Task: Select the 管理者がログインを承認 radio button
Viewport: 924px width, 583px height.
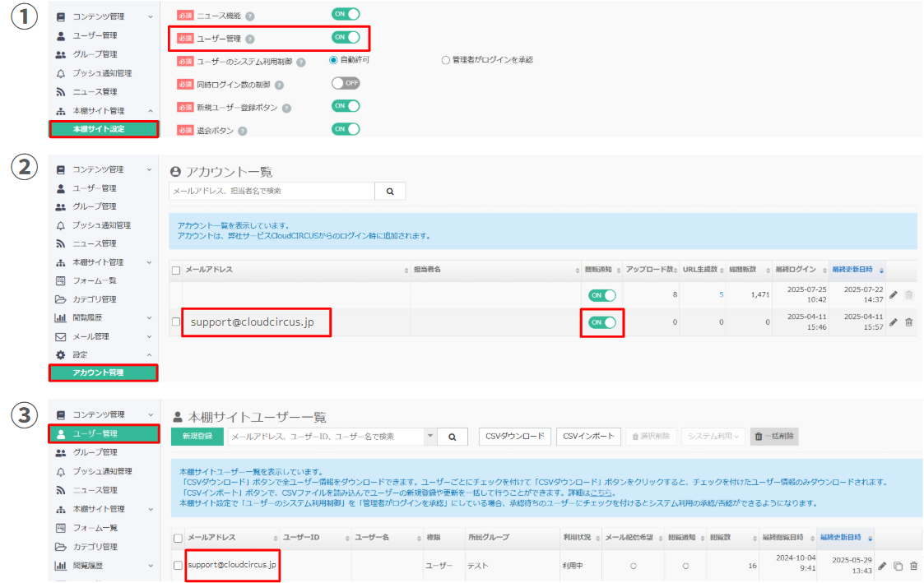Action: (x=446, y=60)
